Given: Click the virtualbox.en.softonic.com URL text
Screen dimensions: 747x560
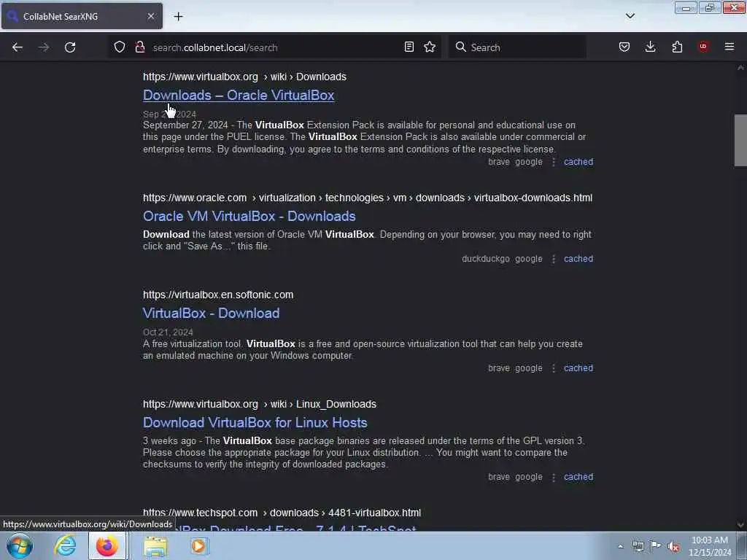Looking at the screenshot, I should (218, 295).
